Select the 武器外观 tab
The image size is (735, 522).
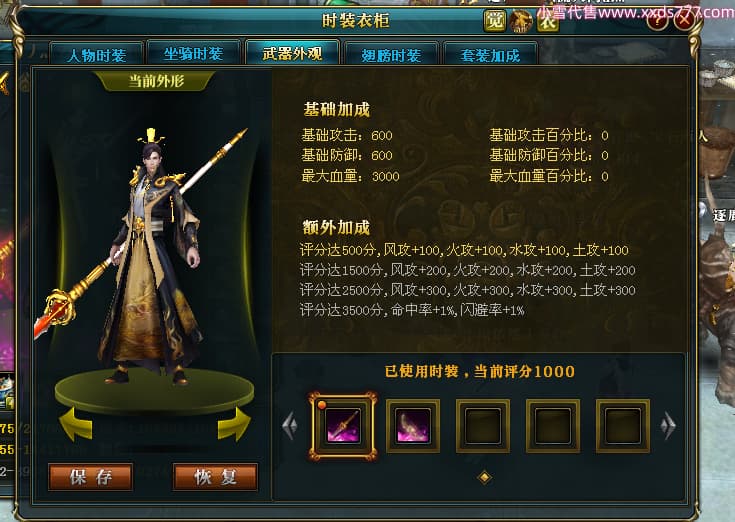click(292, 53)
